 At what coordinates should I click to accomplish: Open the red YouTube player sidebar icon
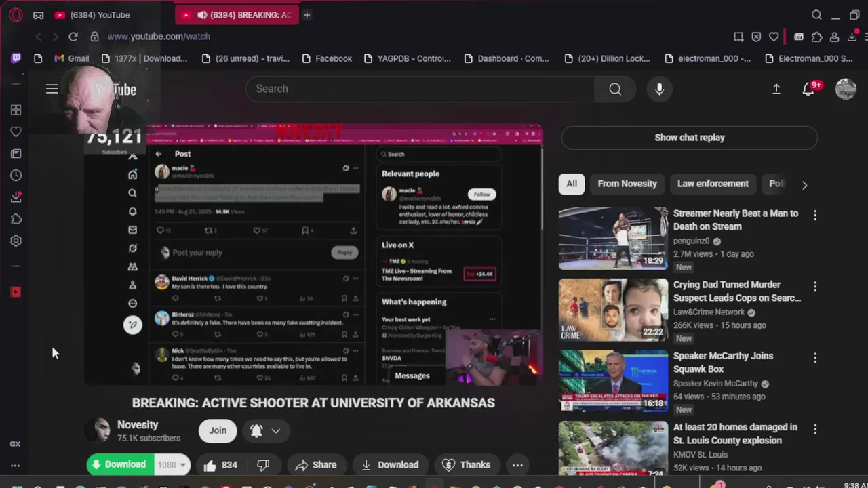pos(16,292)
